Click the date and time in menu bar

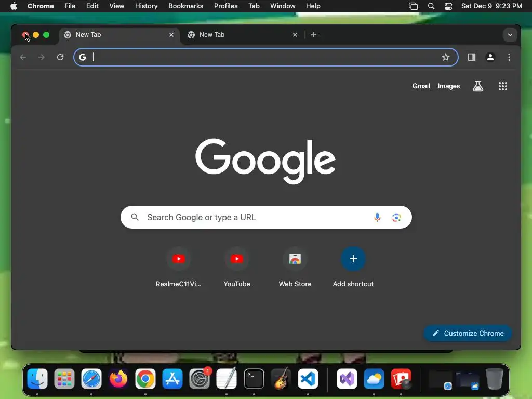(x=491, y=6)
